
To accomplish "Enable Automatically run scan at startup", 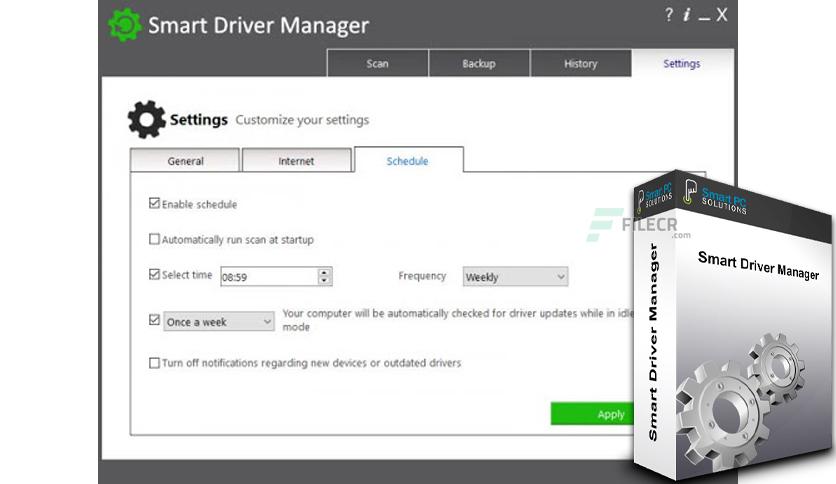I will pyautogui.click(x=154, y=239).
